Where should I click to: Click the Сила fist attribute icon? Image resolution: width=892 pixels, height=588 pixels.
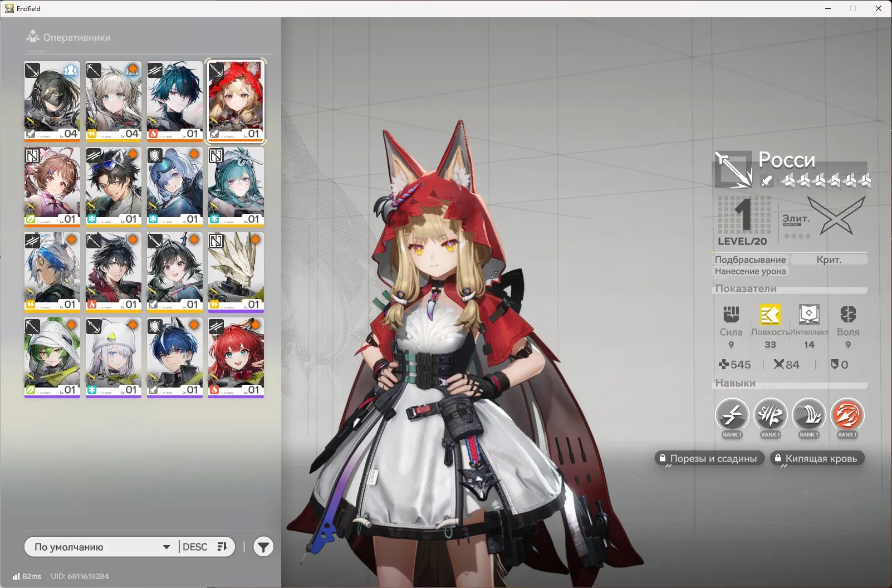(x=731, y=315)
